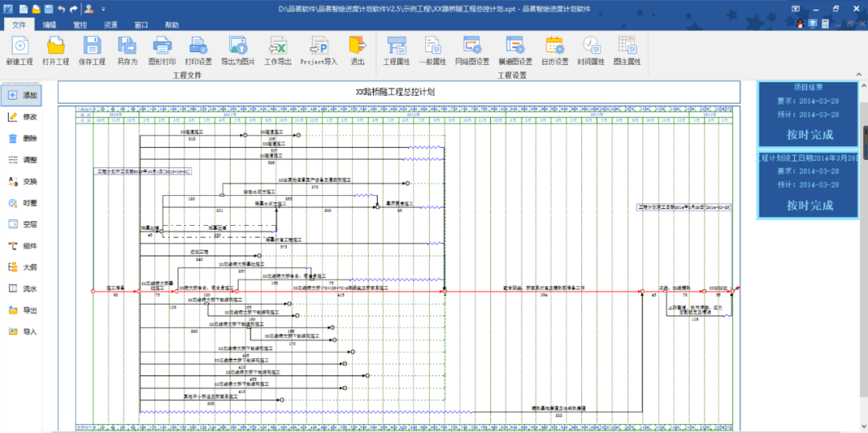Redo the action in title bar
Screen dimensions: 868x433
click(x=72, y=9)
